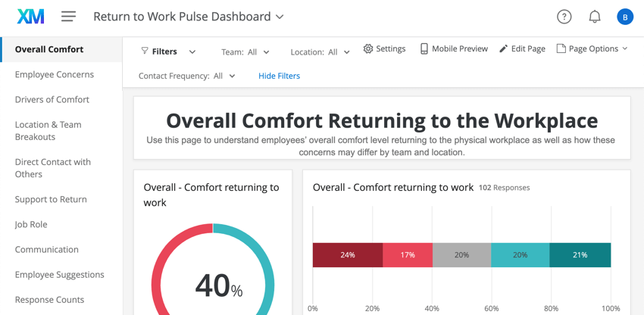Click the Hide Filters link

279,76
